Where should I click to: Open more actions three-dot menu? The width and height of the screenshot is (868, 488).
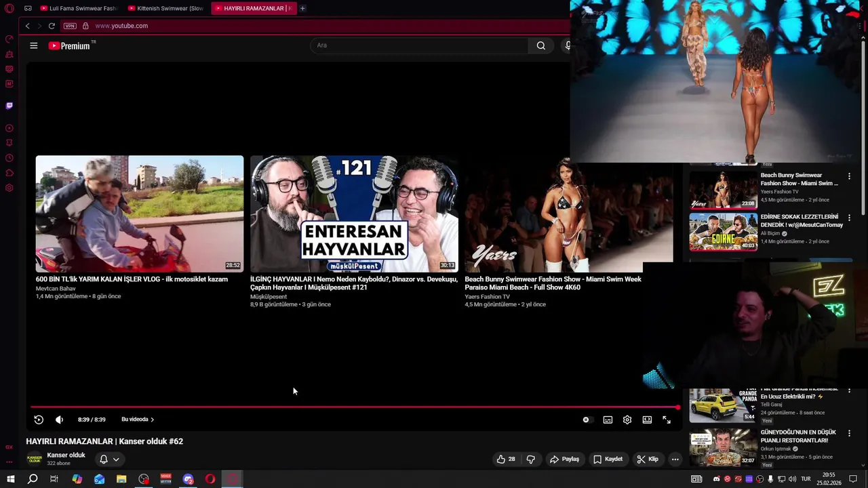(x=675, y=459)
